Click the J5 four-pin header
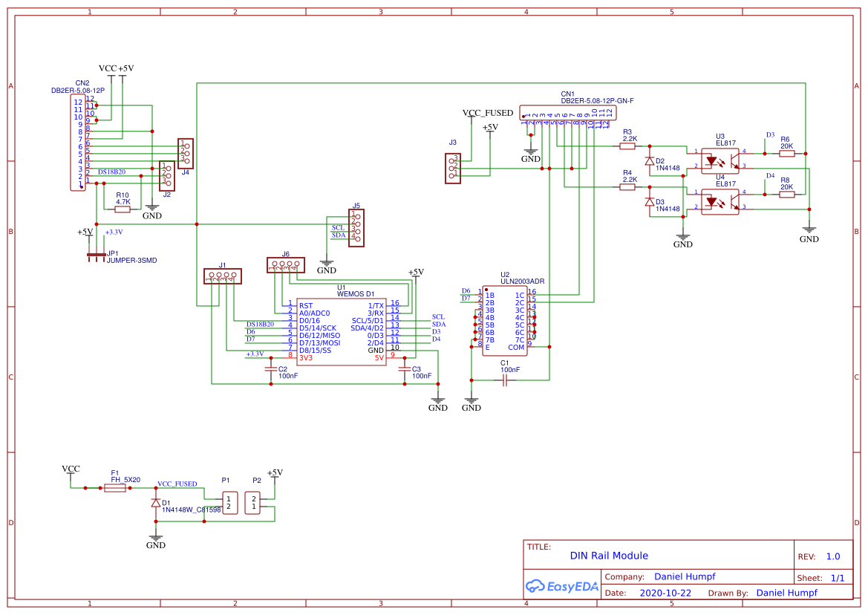 356,228
